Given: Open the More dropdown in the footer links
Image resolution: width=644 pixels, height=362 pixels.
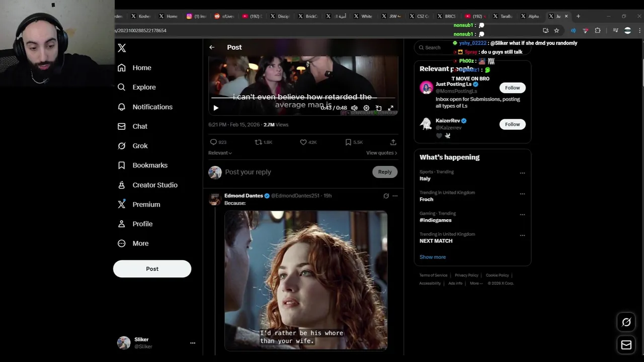Looking at the screenshot, I should (x=476, y=283).
